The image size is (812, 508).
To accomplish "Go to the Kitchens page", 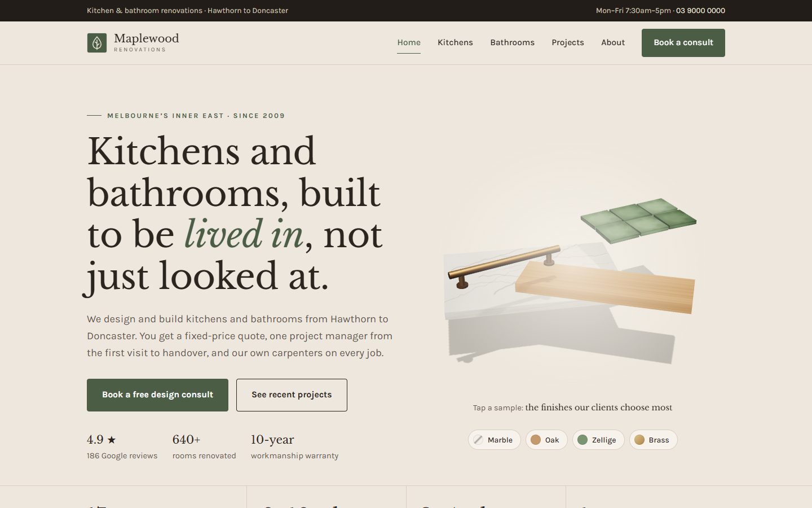I will [455, 42].
